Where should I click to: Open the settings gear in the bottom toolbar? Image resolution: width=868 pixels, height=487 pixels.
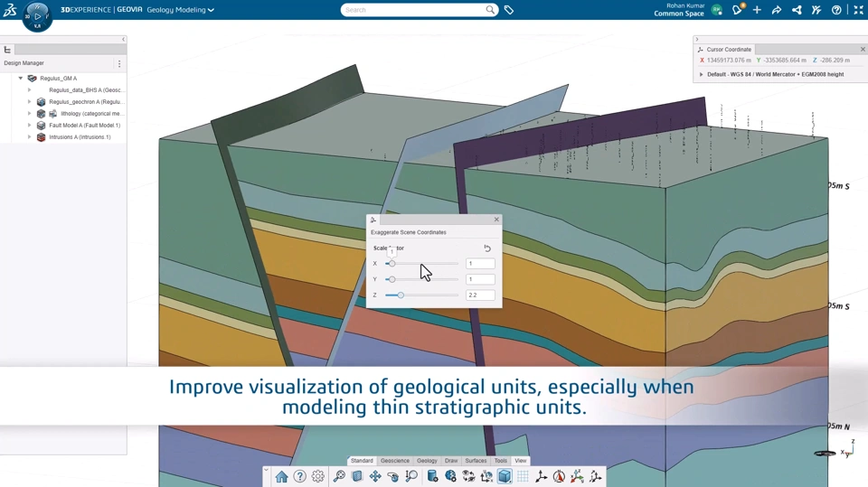317,476
